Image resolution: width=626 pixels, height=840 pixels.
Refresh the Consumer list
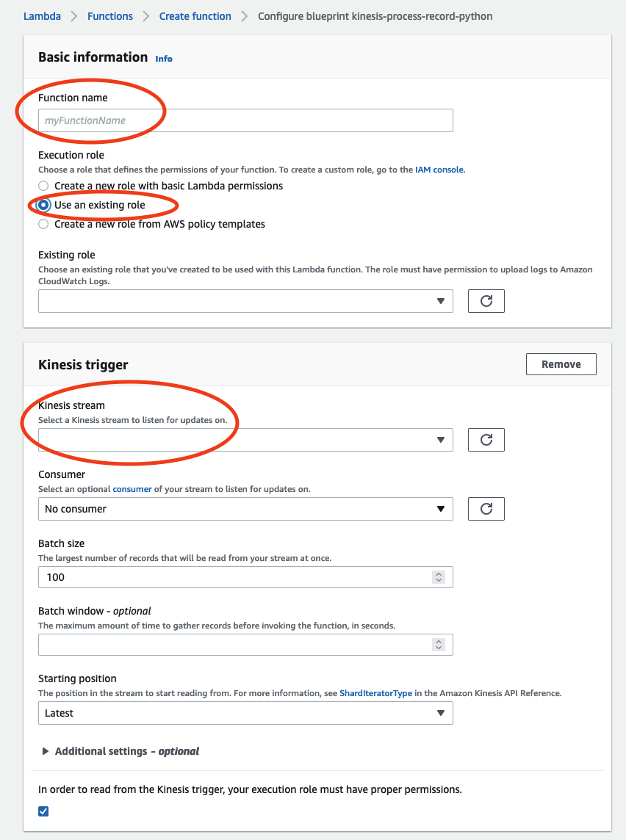(486, 508)
